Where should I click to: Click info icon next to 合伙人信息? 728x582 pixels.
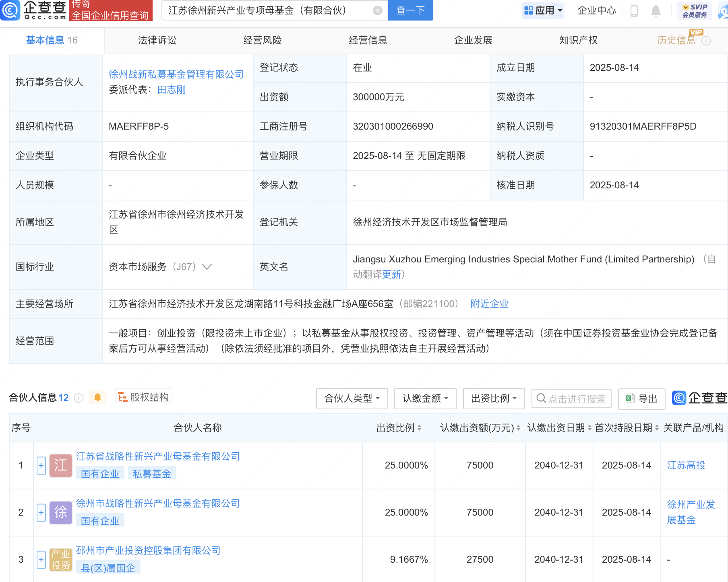coord(79,398)
